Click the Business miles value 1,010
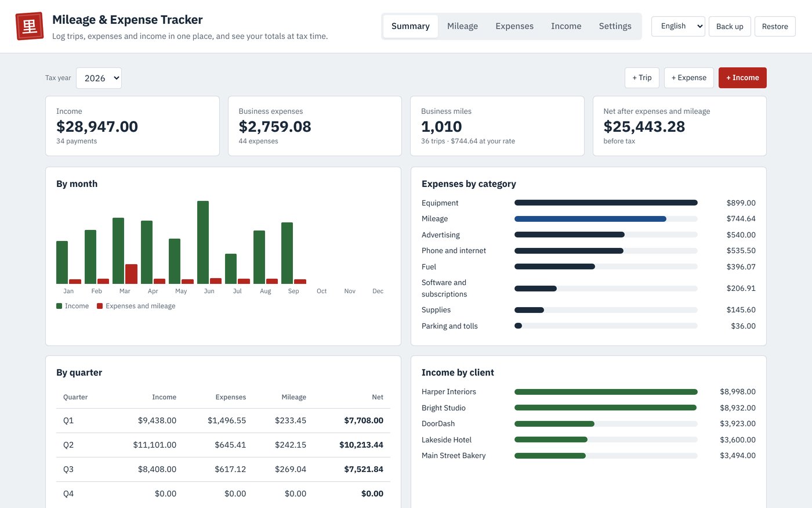Viewport: 812px width, 508px height. click(441, 127)
